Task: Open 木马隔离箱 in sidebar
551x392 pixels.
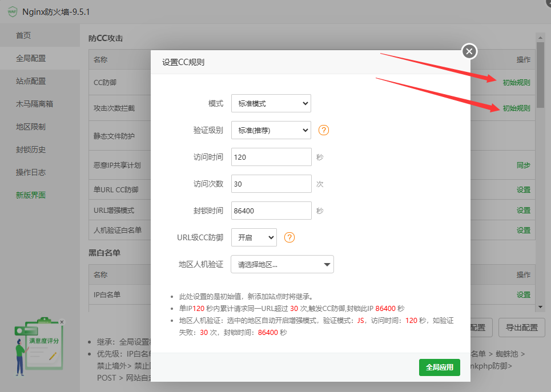Action: coord(34,104)
